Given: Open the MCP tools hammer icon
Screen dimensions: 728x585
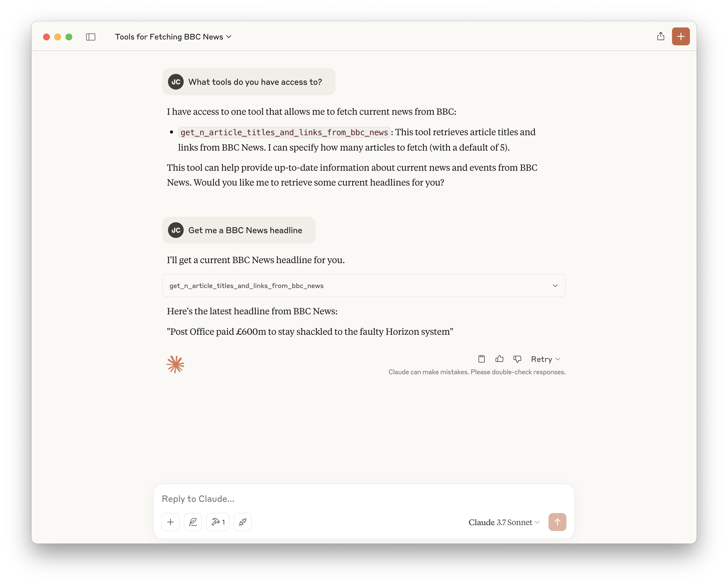Looking at the screenshot, I should (x=218, y=522).
